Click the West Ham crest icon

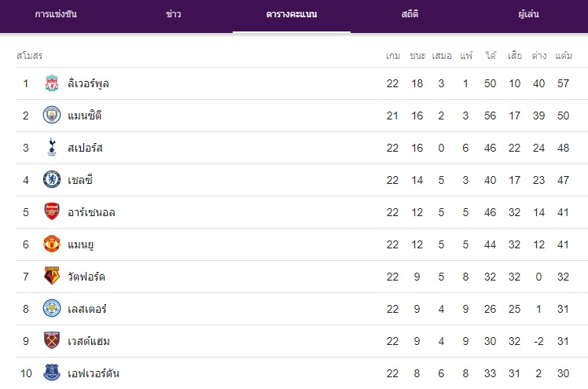click(x=52, y=341)
